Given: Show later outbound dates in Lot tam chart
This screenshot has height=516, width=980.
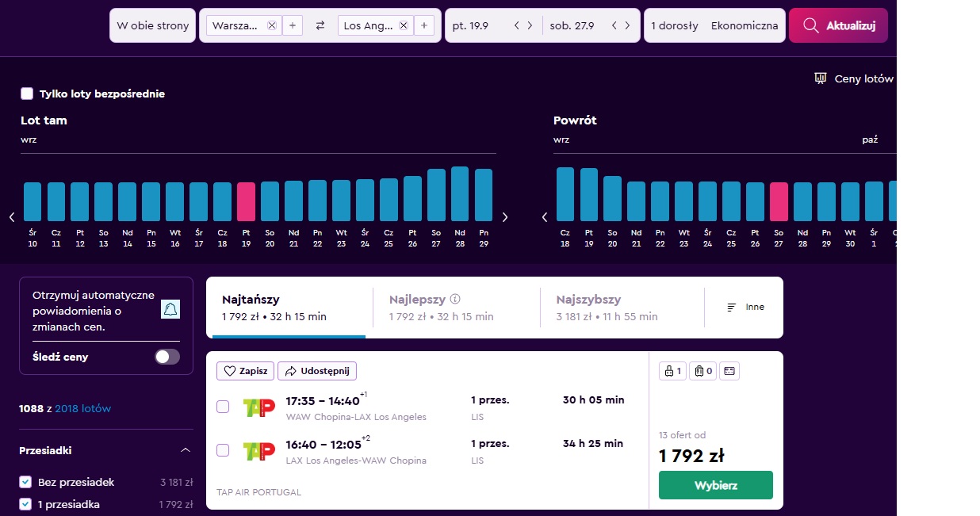Looking at the screenshot, I should click(x=505, y=217).
